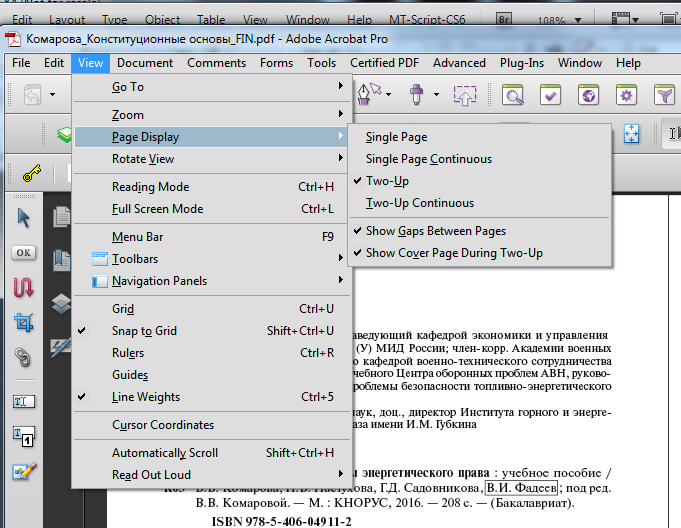681x528 pixels.
Task: Select the pen with cursor tool icon
Action: coord(369,94)
